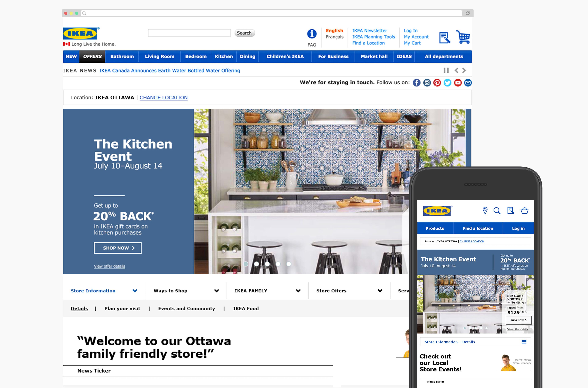Click Find a Location header link
Viewport: 588px width, 388px height.
[368, 43]
